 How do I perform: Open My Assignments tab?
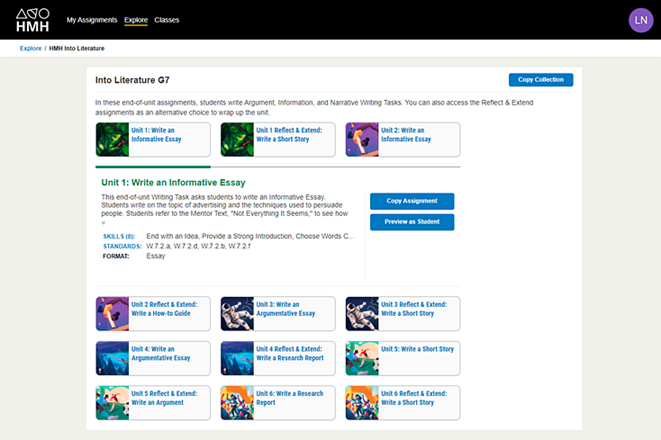coord(92,20)
